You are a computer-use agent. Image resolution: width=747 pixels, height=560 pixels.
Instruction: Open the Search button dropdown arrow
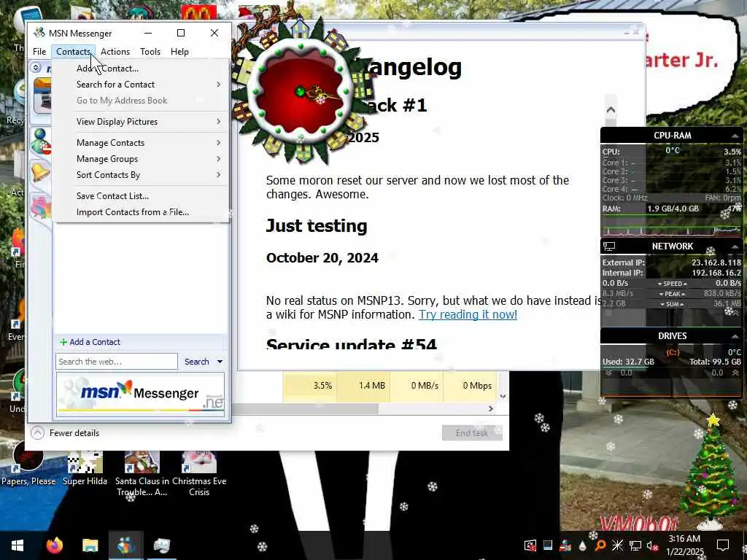click(220, 362)
